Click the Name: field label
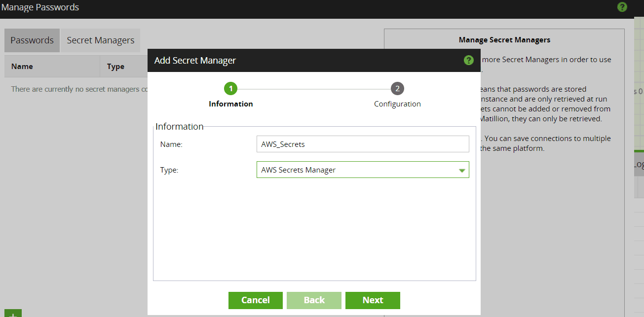 pos(171,144)
